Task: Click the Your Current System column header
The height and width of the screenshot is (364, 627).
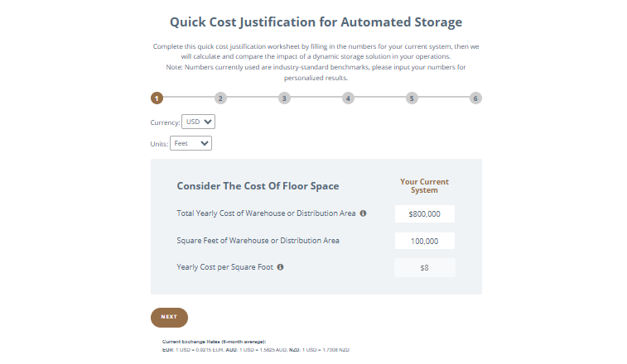Action: pos(424,186)
